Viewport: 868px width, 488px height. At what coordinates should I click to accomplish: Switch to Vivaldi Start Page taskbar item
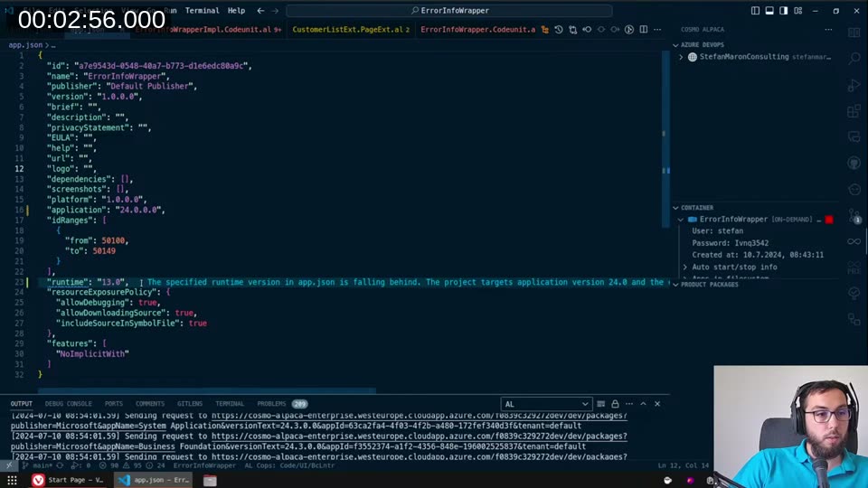click(68, 480)
